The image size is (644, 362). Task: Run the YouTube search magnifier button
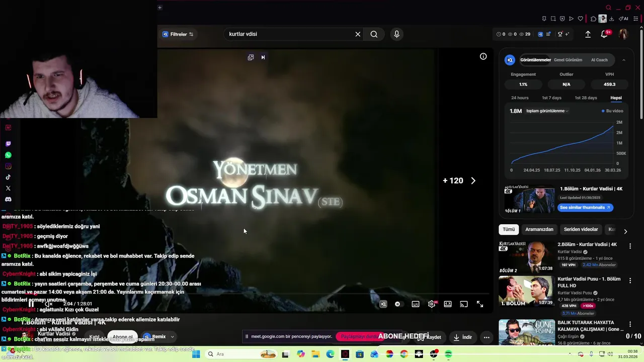(374, 34)
